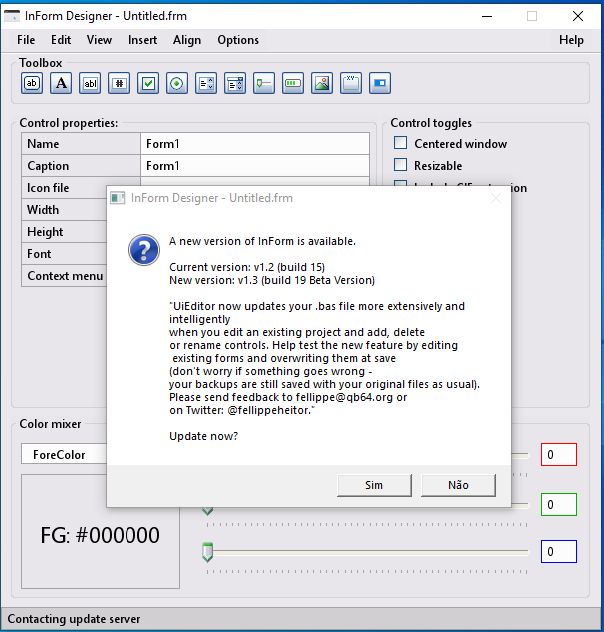The image size is (604, 632).
Task: Click the red value input box
Action: [559, 454]
